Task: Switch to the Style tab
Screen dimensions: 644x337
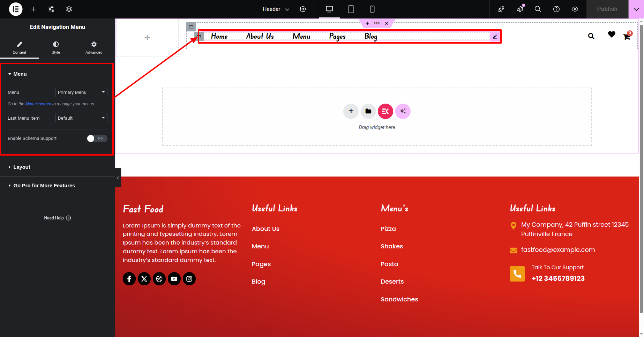Action: (x=56, y=48)
